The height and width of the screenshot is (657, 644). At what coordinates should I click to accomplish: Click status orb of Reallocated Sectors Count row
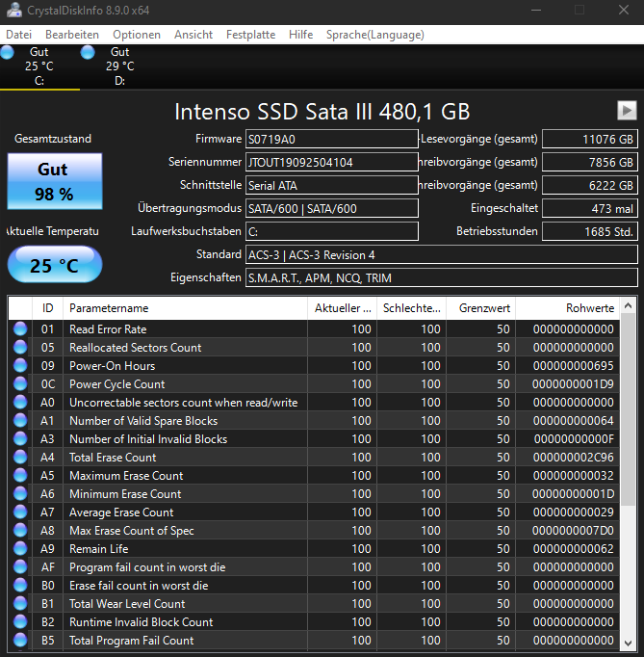pos(20,348)
